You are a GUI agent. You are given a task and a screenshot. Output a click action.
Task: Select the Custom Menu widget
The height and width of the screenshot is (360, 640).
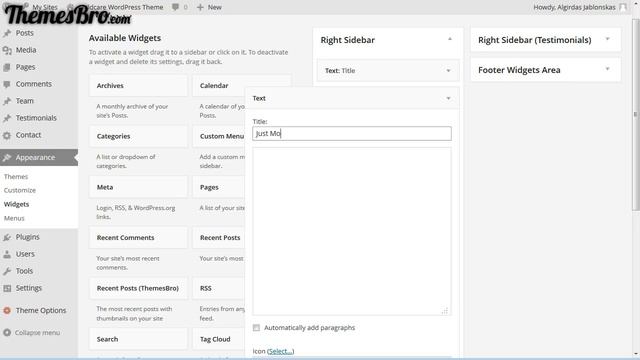point(218,136)
